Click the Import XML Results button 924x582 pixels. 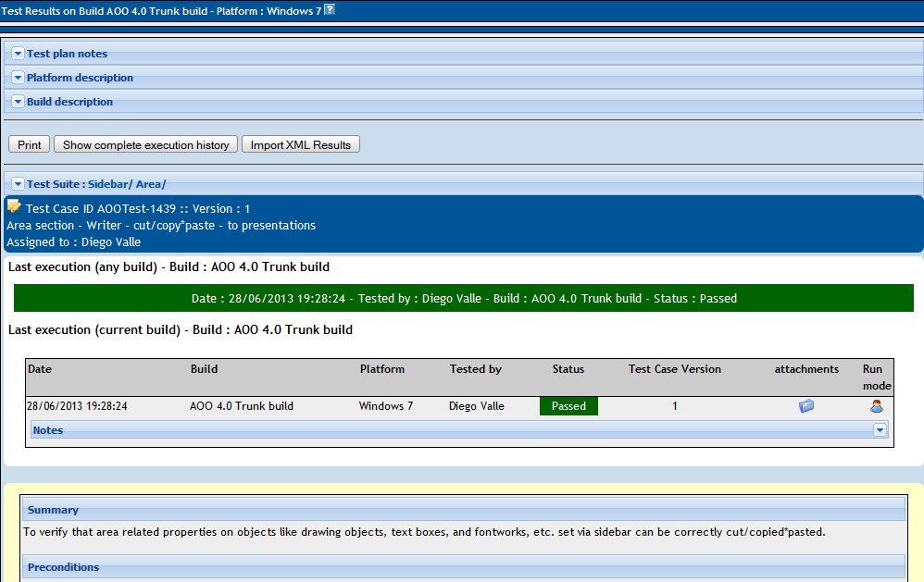click(301, 145)
